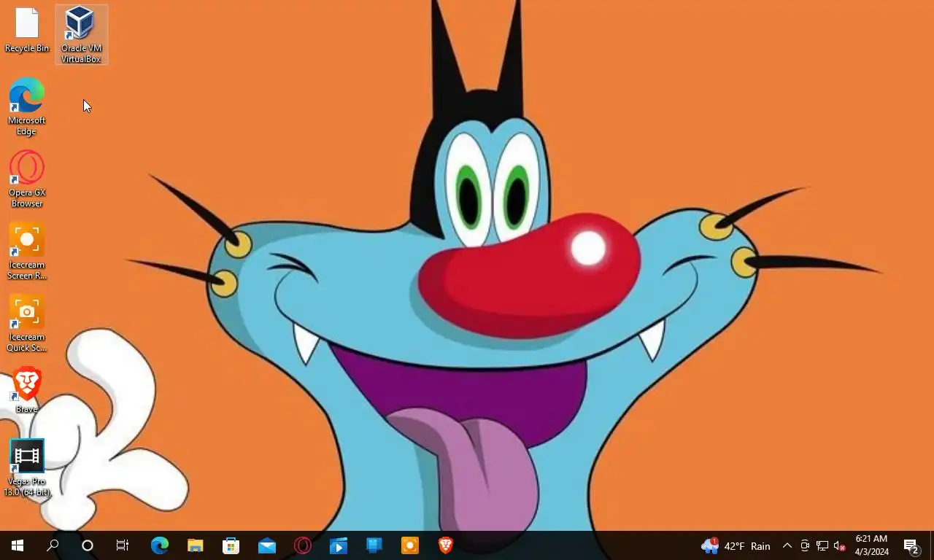The width and height of the screenshot is (934, 560).
Task: Click the Show desktop strip at taskbar end
Action: pyautogui.click(x=932, y=545)
